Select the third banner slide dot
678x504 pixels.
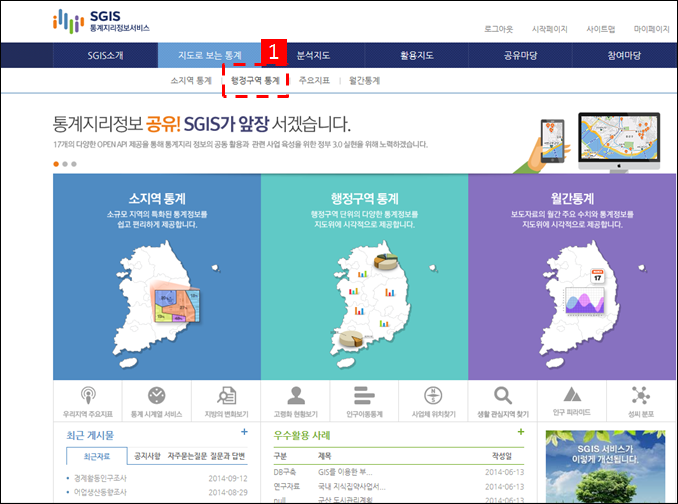pos(74,164)
